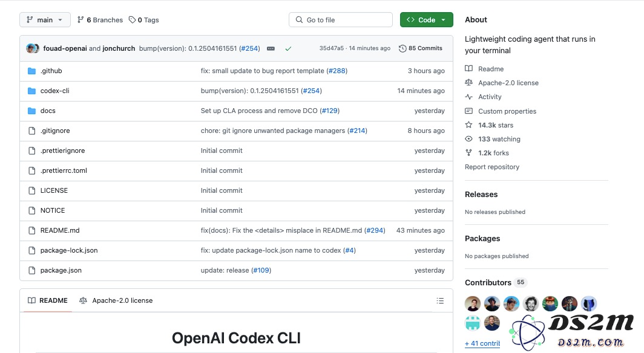The height and width of the screenshot is (353, 644).
Task: Click the package.json file icon
Action: (31, 270)
